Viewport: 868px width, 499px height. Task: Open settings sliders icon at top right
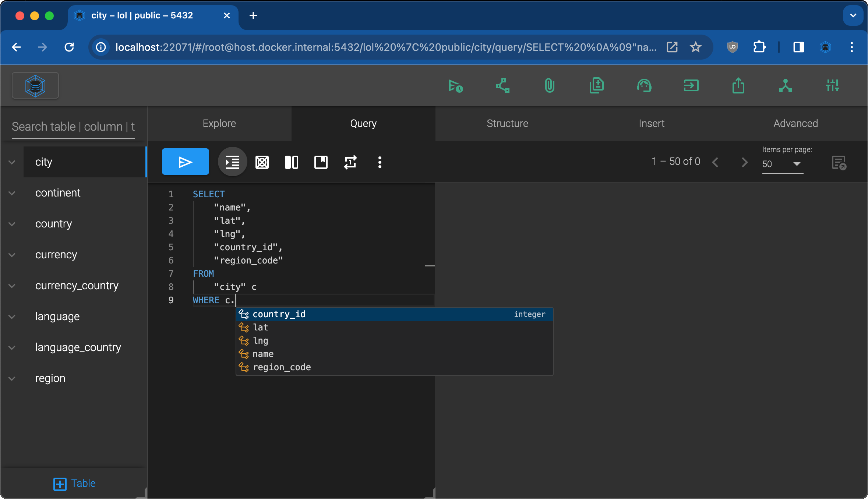coord(832,86)
